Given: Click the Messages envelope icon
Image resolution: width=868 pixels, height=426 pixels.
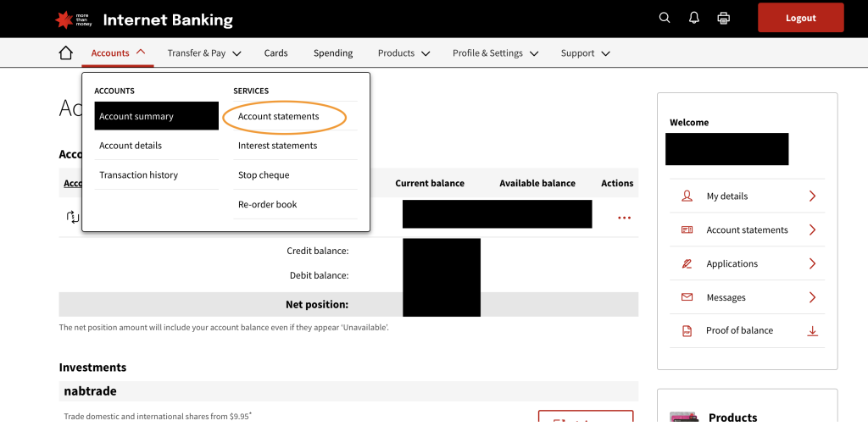Looking at the screenshot, I should (x=687, y=297).
